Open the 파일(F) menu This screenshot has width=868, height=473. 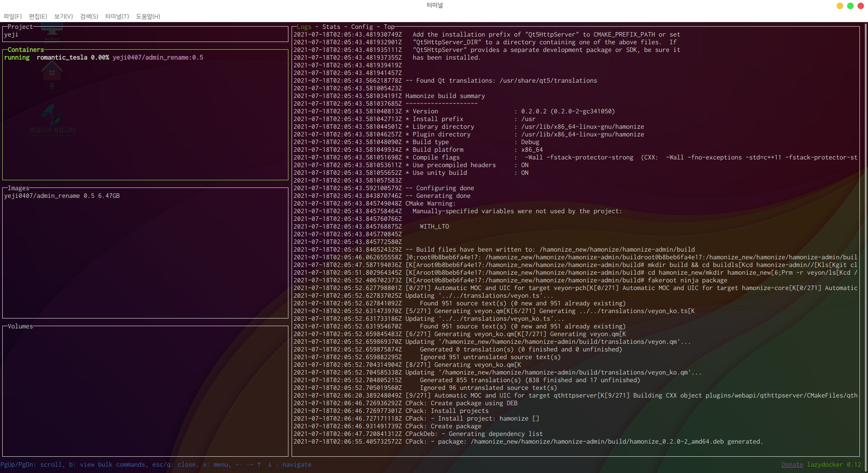click(13, 16)
